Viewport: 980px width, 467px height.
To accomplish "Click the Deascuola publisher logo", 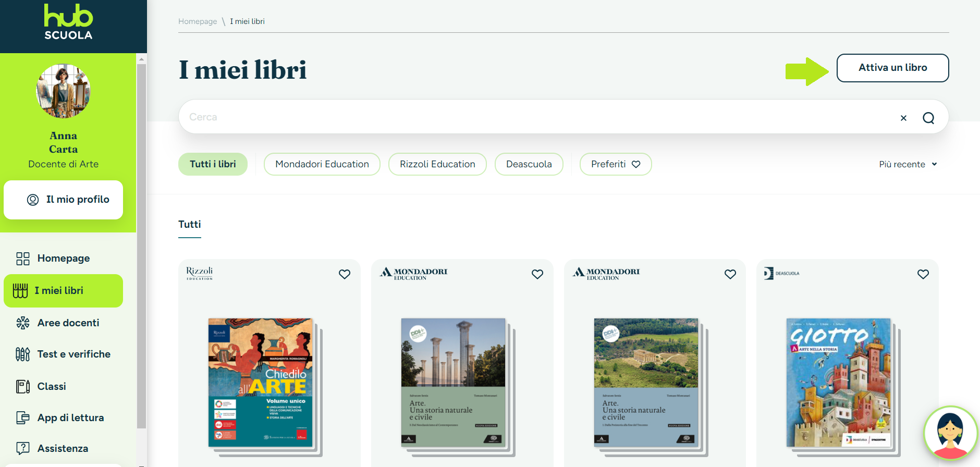I will point(781,274).
